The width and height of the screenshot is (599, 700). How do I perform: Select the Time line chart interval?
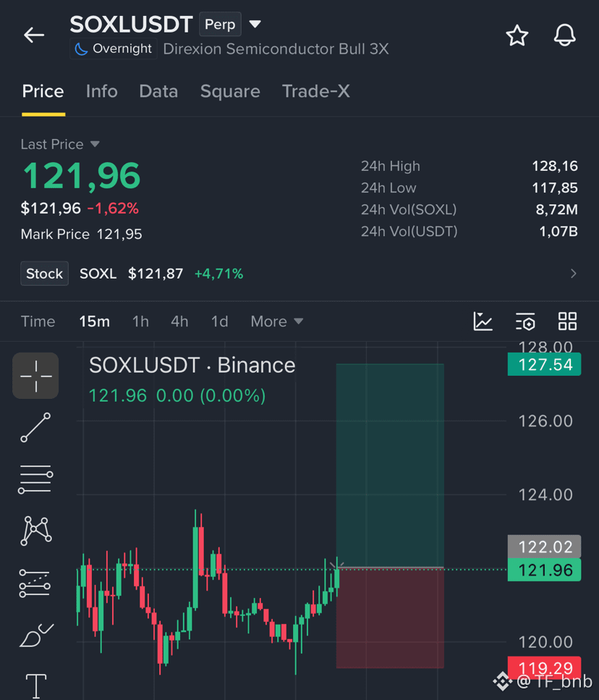pyautogui.click(x=38, y=321)
